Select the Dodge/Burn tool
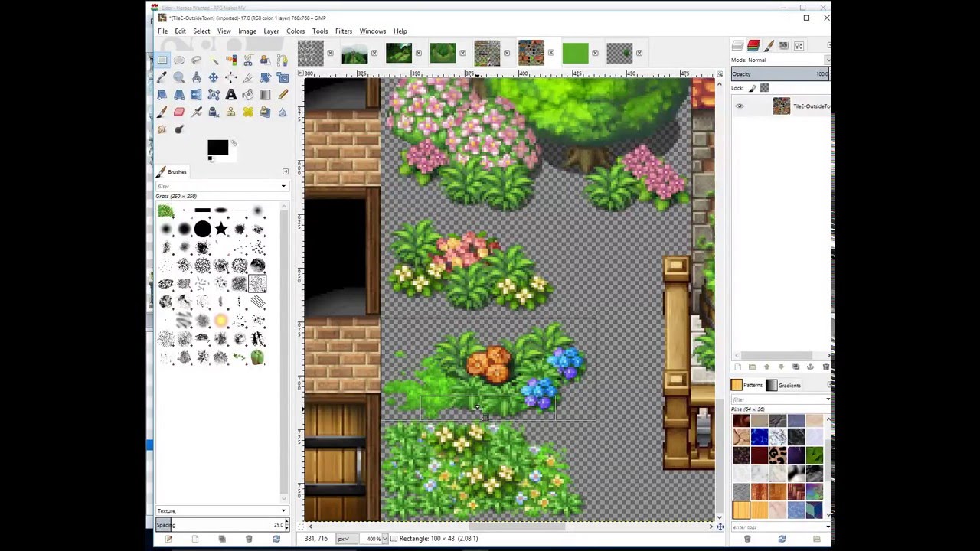Viewport: 980px width, 551px height. [x=179, y=129]
